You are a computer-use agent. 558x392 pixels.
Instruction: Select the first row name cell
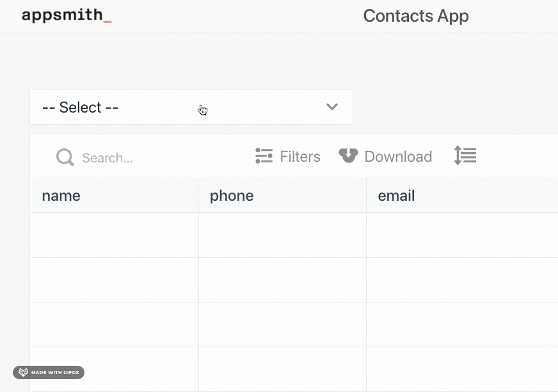pyautogui.click(x=114, y=235)
